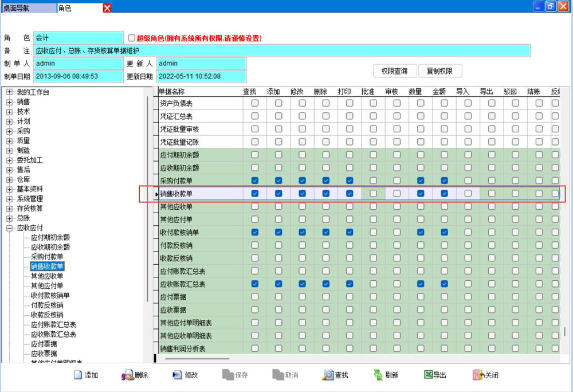Expand the 系统管理 tree node

coord(9,199)
